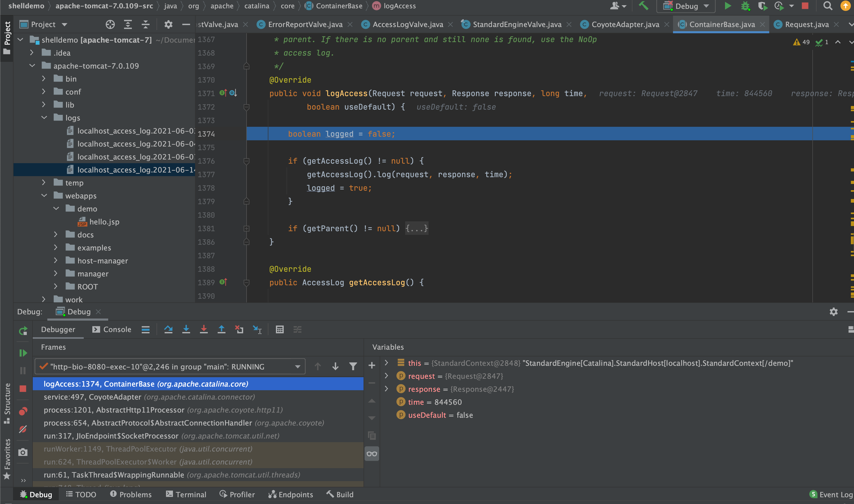Open Project panel settings gear
The width and height of the screenshot is (854, 504).
[x=168, y=24]
